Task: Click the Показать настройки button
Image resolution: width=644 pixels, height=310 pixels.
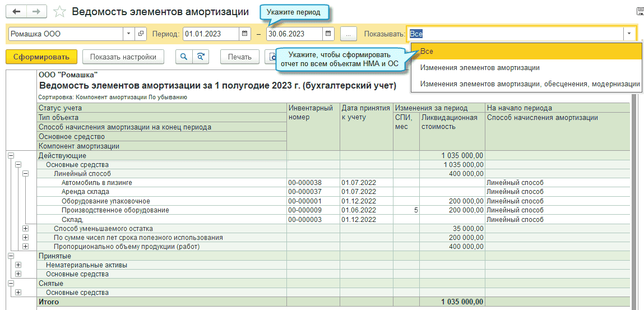Action: [123, 57]
